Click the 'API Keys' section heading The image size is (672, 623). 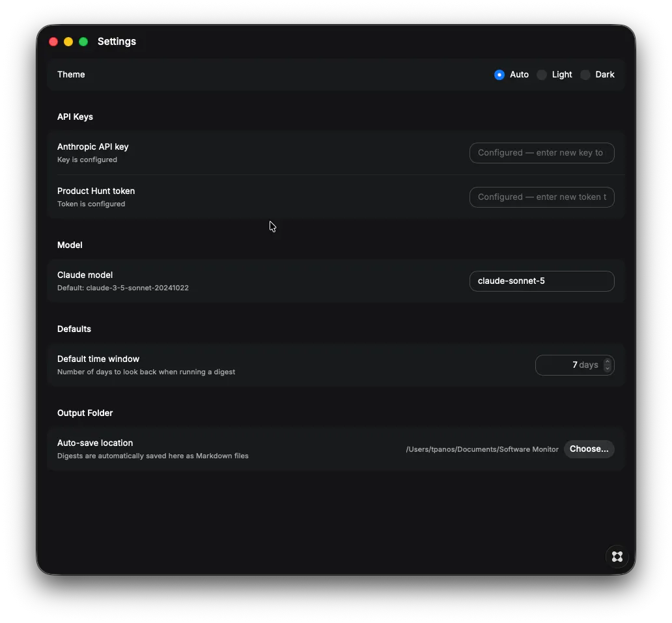pyautogui.click(x=75, y=117)
